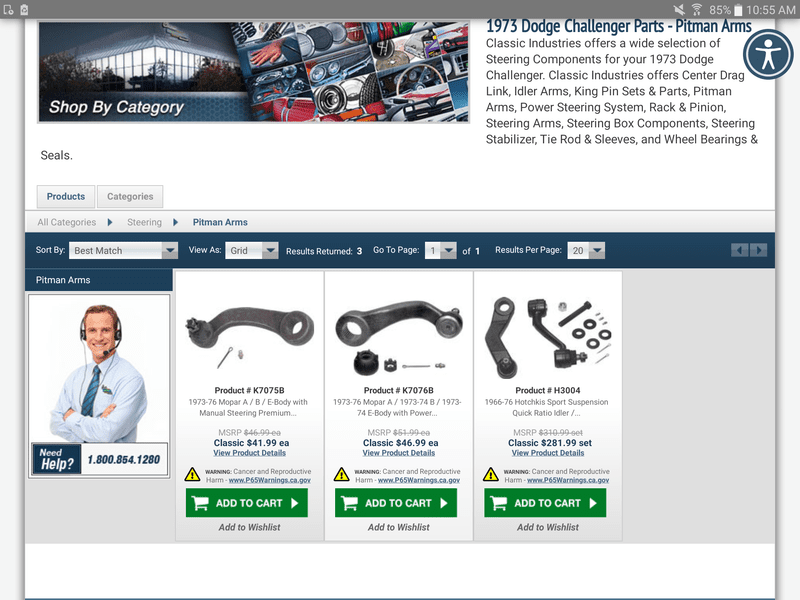Click Product # K7075B title

249,390
